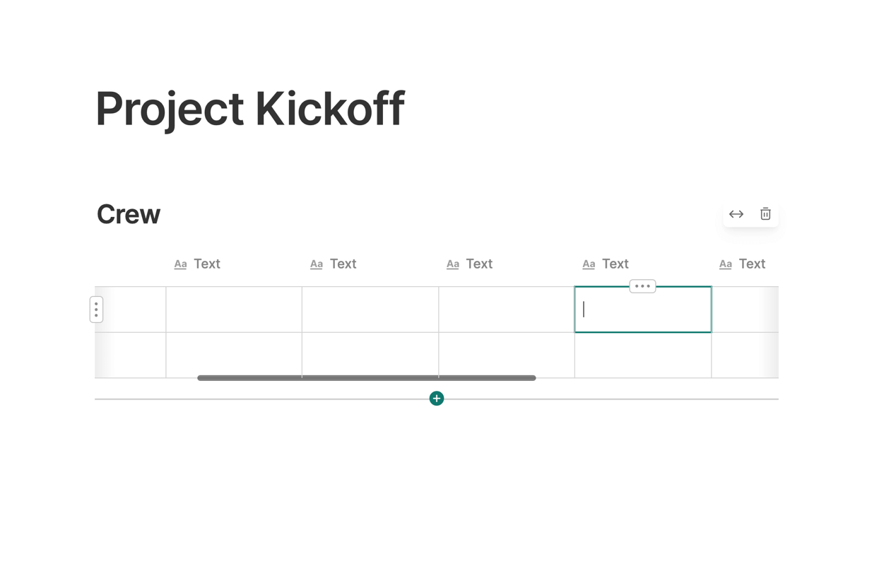Select second-row cell under the second Text column
Viewport: 872px width, 588px height.
(x=370, y=353)
